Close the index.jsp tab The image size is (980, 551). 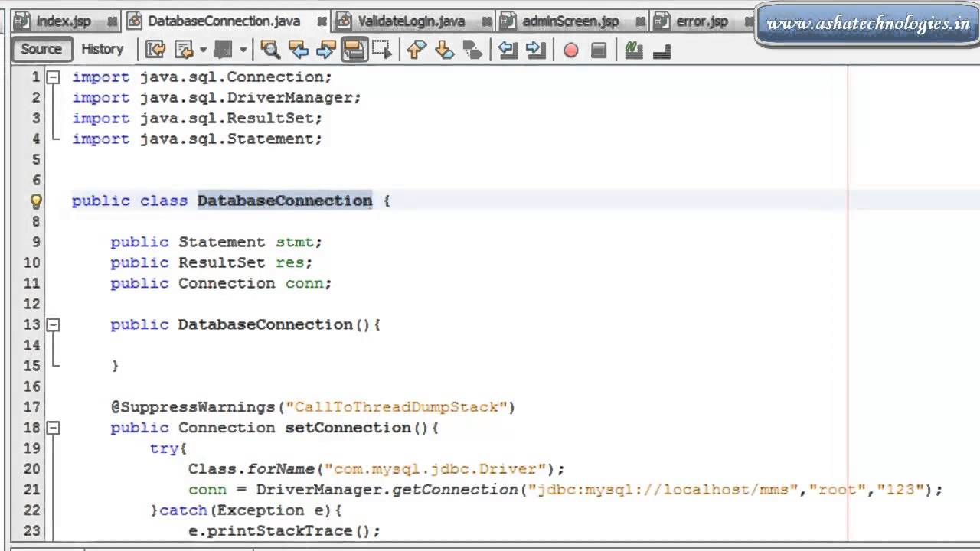[x=113, y=21]
